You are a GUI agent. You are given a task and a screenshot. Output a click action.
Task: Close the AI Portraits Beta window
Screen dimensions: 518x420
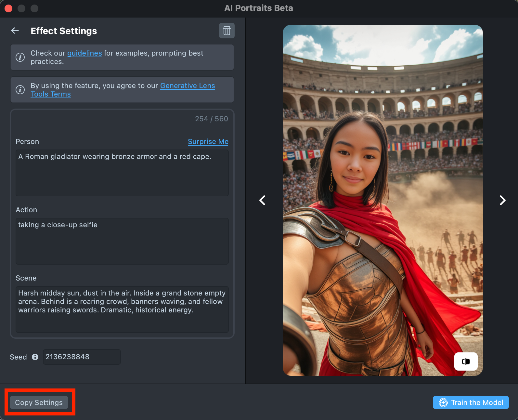pyautogui.click(x=9, y=8)
